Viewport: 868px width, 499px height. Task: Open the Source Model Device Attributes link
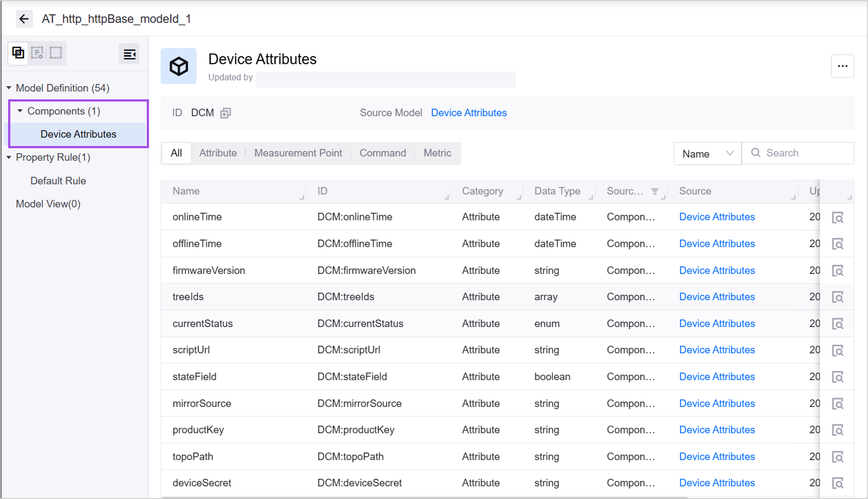pyautogui.click(x=468, y=113)
